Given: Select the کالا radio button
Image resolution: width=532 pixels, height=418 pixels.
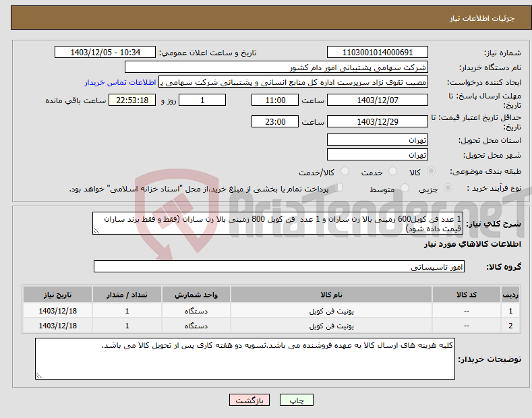Looking at the screenshot, I should (431, 171).
